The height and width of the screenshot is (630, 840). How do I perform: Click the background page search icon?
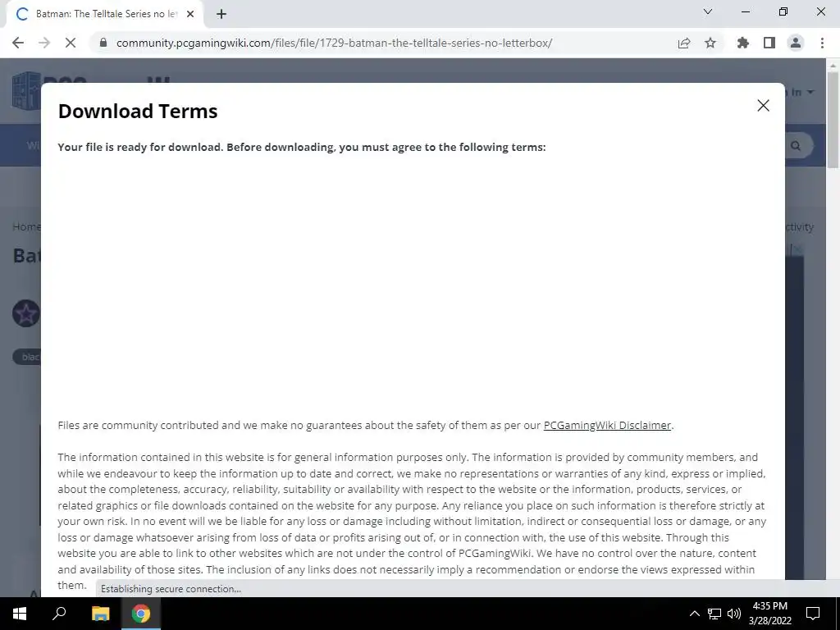pos(796,146)
